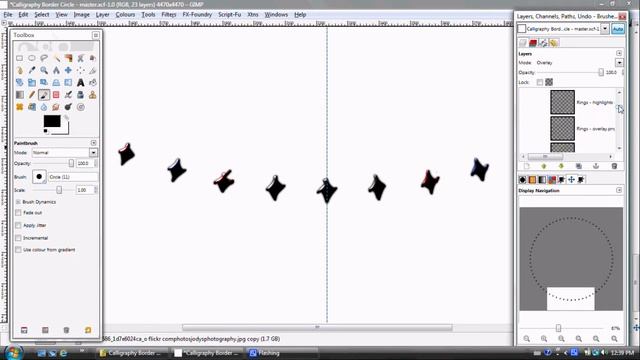640x360 pixels.
Task: Open the Toolbox configuration menu button
Action: 96,35
